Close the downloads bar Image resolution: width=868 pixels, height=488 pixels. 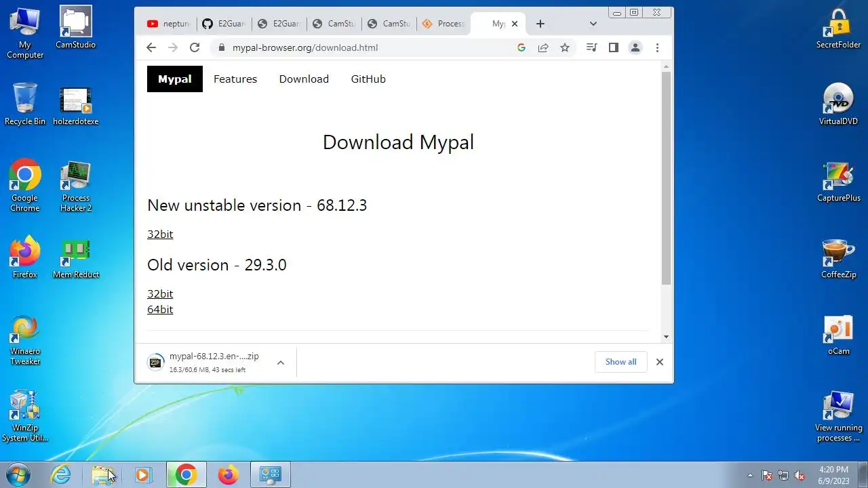click(659, 362)
